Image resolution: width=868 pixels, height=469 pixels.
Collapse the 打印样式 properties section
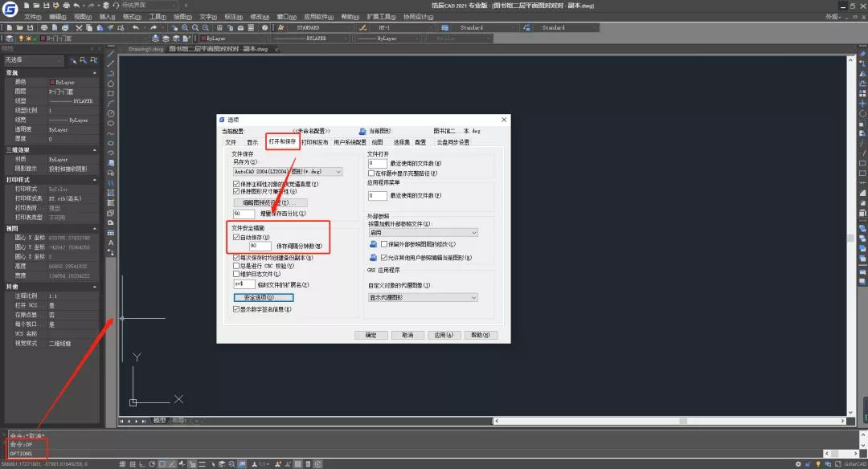point(95,180)
